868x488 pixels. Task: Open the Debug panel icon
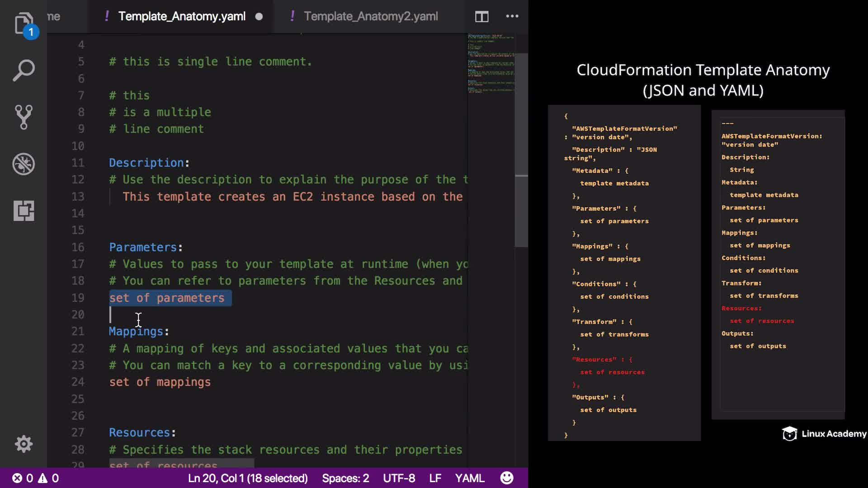pyautogui.click(x=24, y=164)
